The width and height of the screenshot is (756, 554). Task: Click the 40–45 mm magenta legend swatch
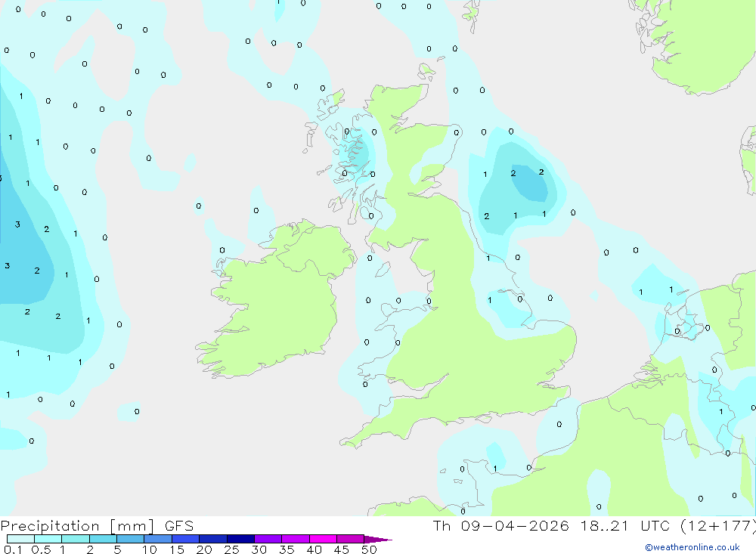click(323, 539)
